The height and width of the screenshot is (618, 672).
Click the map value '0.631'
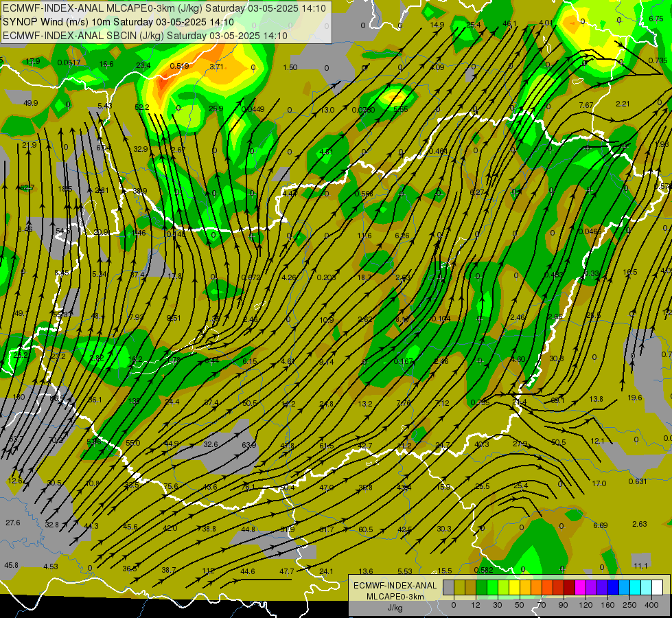(x=638, y=481)
